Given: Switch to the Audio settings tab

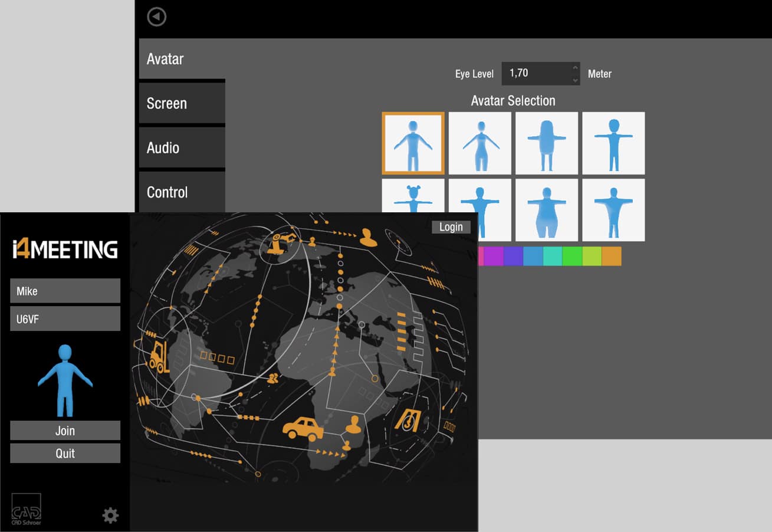Looking at the screenshot, I should click(x=182, y=147).
